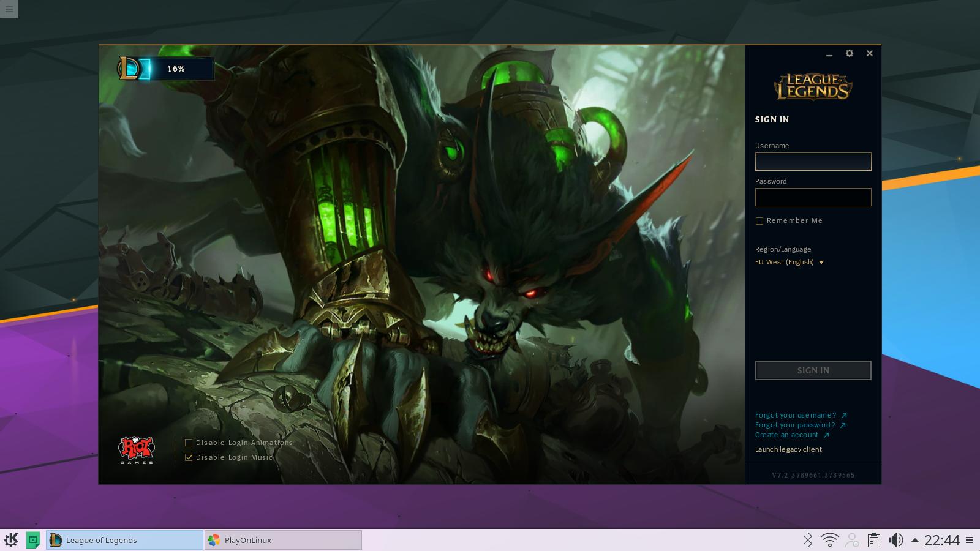Open the 'Forgot your username?' link
The image size is (980, 551).
(x=801, y=415)
